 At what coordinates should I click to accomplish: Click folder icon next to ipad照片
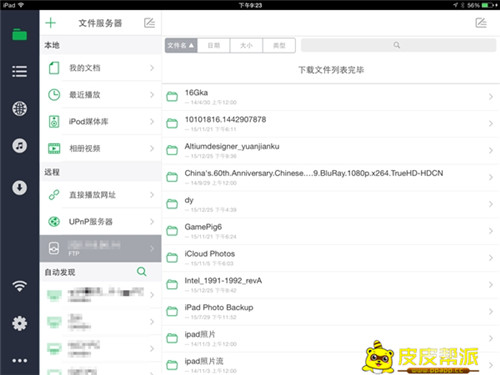pyautogui.click(x=172, y=338)
